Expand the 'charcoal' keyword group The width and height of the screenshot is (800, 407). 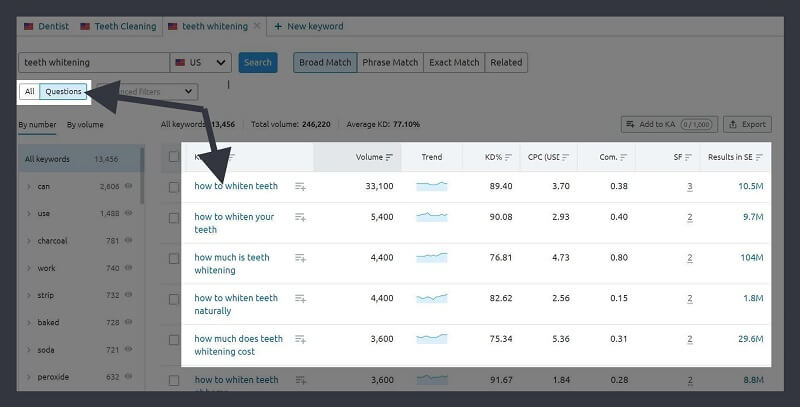click(x=29, y=241)
